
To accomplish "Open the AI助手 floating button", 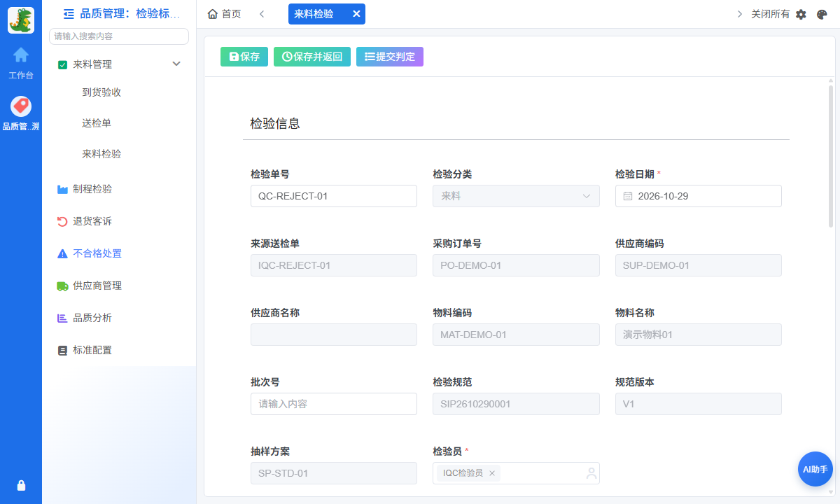I will coord(815,469).
